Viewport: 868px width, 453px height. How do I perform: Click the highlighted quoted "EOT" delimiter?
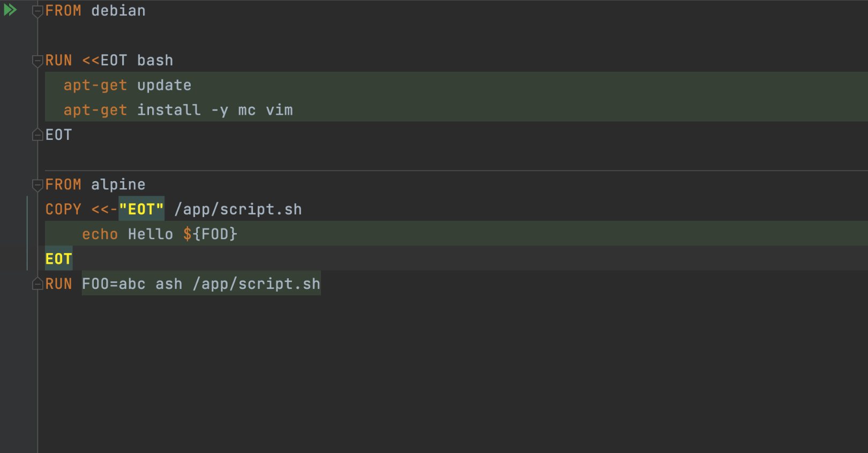pyautogui.click(x=141, y=210)
